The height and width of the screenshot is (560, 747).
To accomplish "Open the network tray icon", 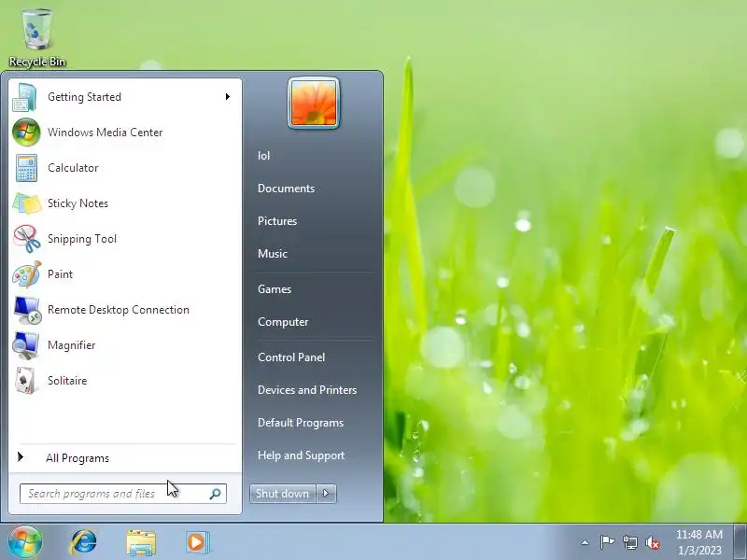I will [629, 542].
